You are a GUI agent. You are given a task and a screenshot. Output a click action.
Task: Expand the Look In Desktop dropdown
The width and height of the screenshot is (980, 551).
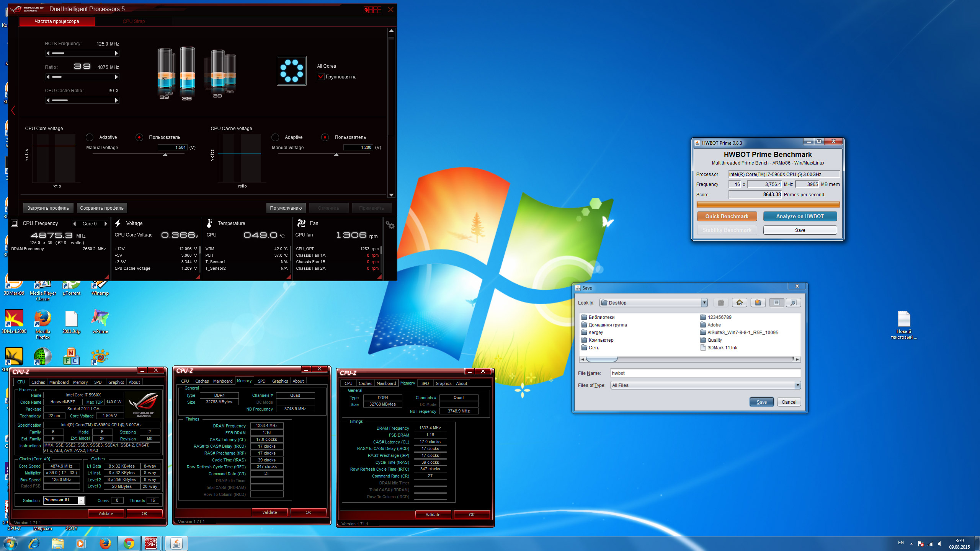tap(704, 303)
